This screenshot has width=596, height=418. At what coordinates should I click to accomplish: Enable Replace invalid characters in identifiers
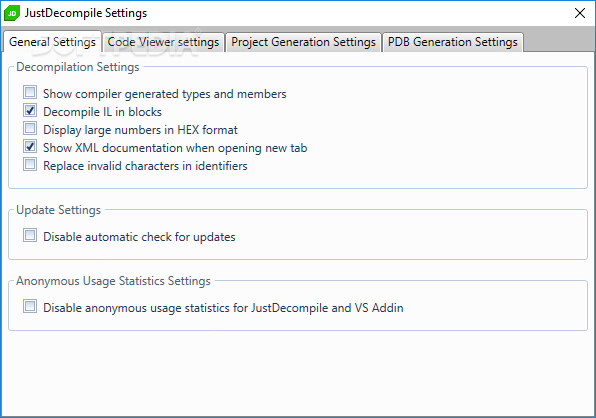point(30,165)
